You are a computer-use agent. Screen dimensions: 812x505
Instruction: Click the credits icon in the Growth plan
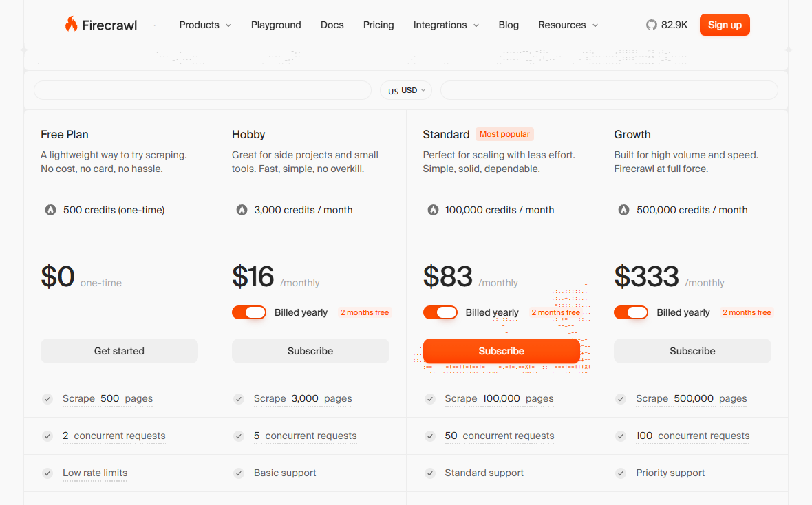tap(623, 210)
